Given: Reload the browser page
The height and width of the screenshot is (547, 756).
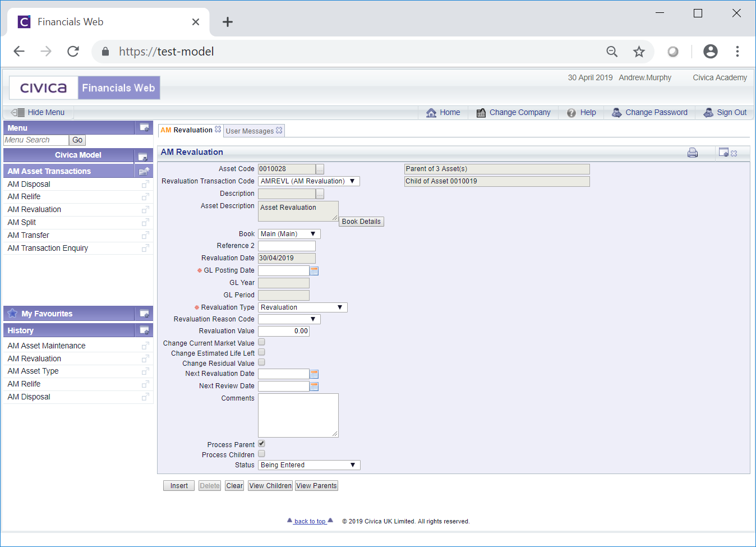Looking at the screenshot, I should [x=73, y=52].
